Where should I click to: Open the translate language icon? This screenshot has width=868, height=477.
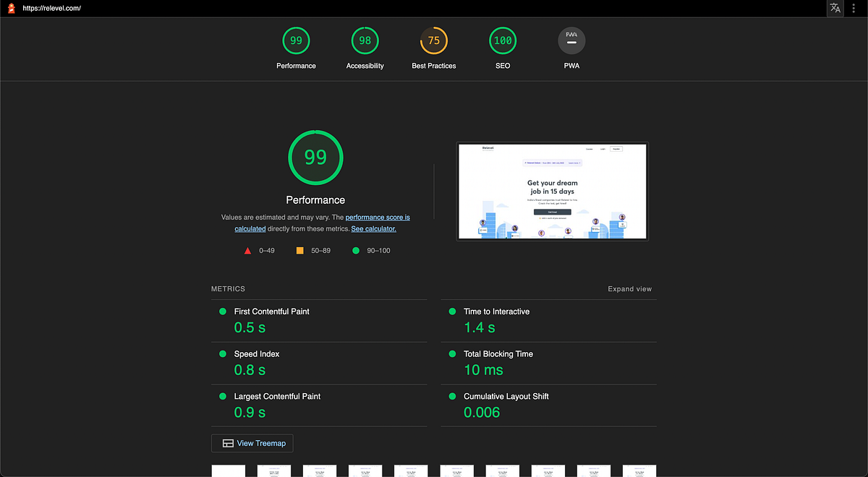click(835, 8)
